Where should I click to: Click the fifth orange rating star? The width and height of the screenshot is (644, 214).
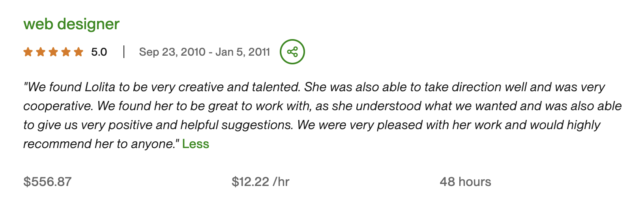tap(79, 52)
